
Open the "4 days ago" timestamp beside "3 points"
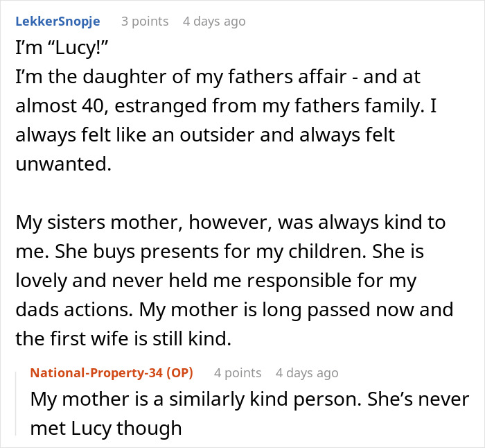214,21
